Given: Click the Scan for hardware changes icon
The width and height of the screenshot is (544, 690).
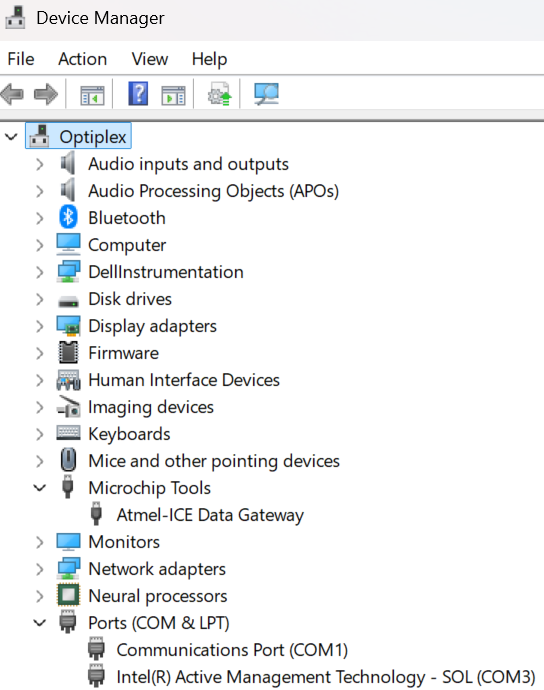Looking at the screenshot, I should [266, 94].
